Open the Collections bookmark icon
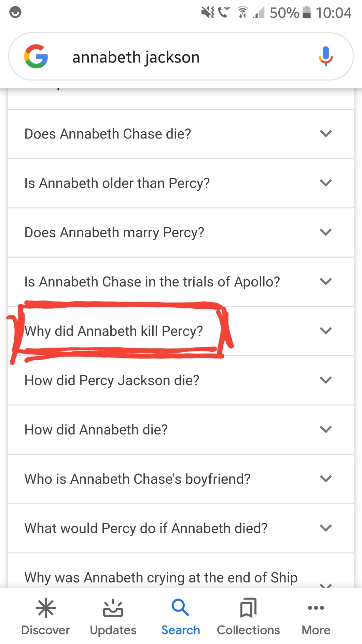This screenshot has height=644, width=362. pyautogui.click(x=248, y=608)
